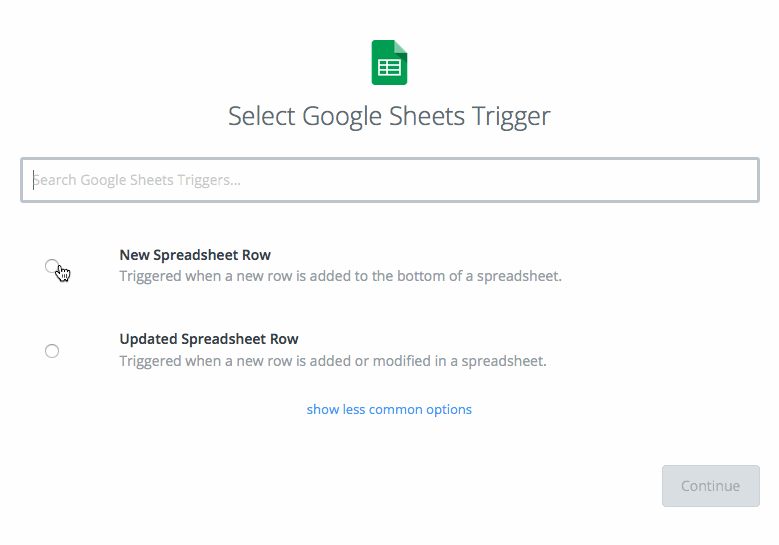Collapse list via show less common options
This screenshot has width=779, height=545.
pyautogui.click(x=389, y=409)
